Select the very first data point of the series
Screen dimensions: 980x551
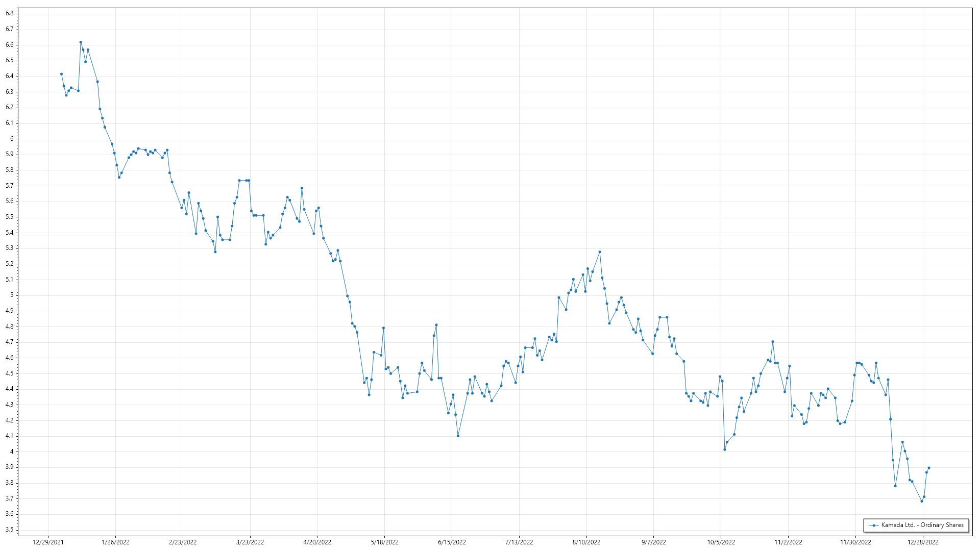[61, 74]
